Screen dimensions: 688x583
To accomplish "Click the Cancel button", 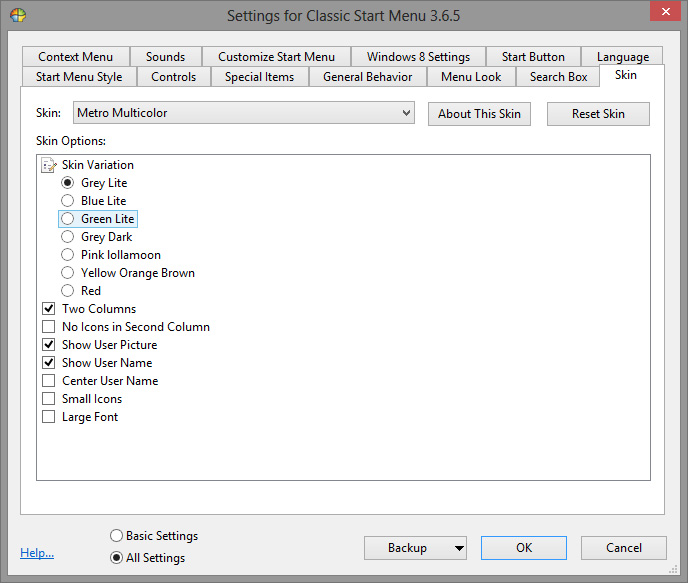I will click(x=624, y=548).
